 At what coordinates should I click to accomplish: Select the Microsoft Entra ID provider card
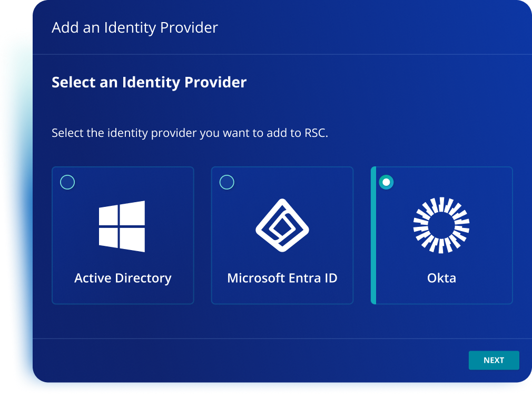pyautogui.click(x=282, y=235)
